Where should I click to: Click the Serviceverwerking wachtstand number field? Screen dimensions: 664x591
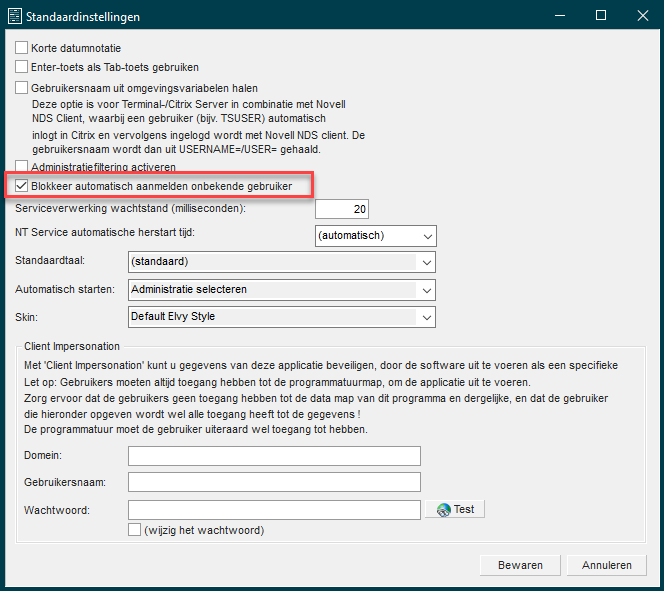click(x=342, y=209)
